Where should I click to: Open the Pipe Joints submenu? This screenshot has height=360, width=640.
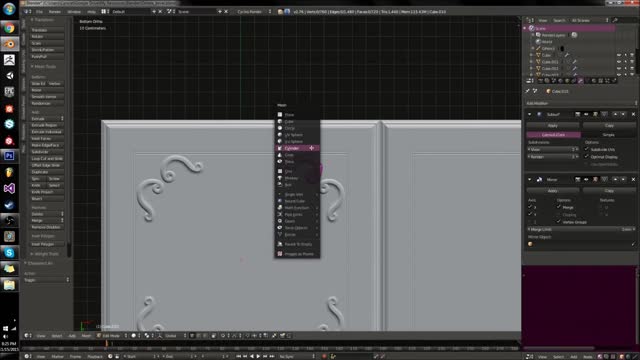[x=297, y=214]
